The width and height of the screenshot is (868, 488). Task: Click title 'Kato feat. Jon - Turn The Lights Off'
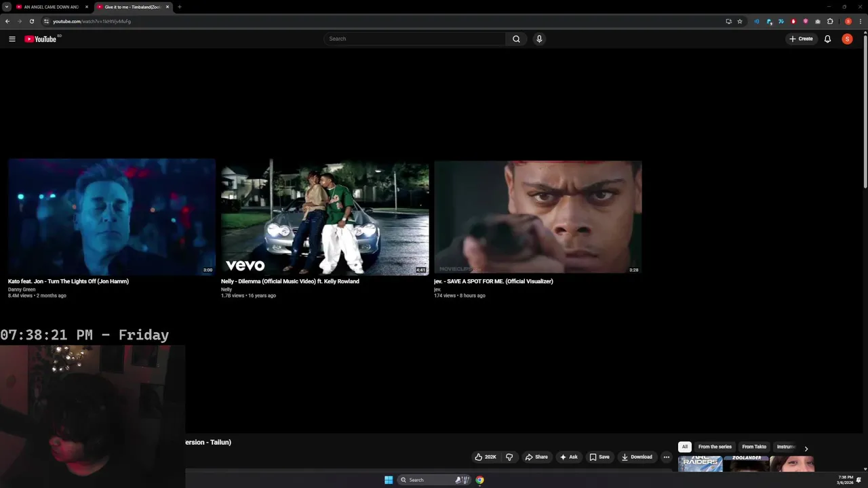click(68, 281)
